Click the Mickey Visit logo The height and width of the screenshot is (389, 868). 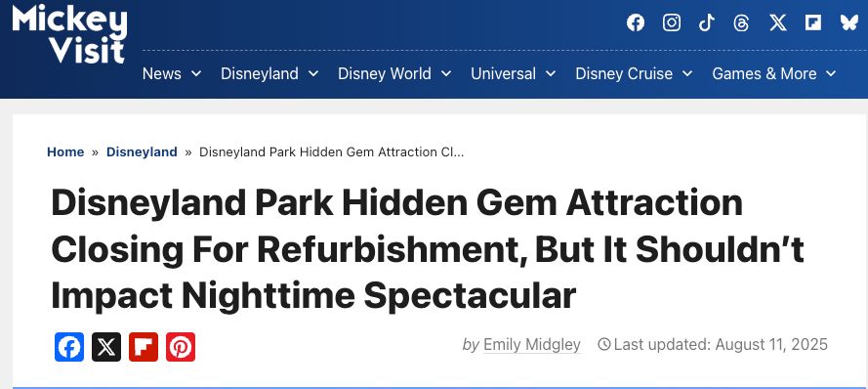click(x=69, y=34)
